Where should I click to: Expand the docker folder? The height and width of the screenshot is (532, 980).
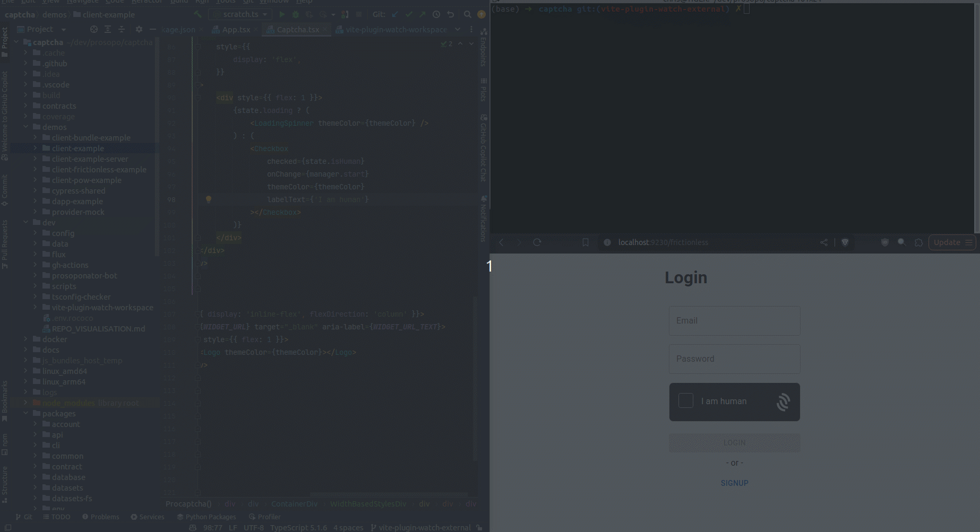click(25, 339)
